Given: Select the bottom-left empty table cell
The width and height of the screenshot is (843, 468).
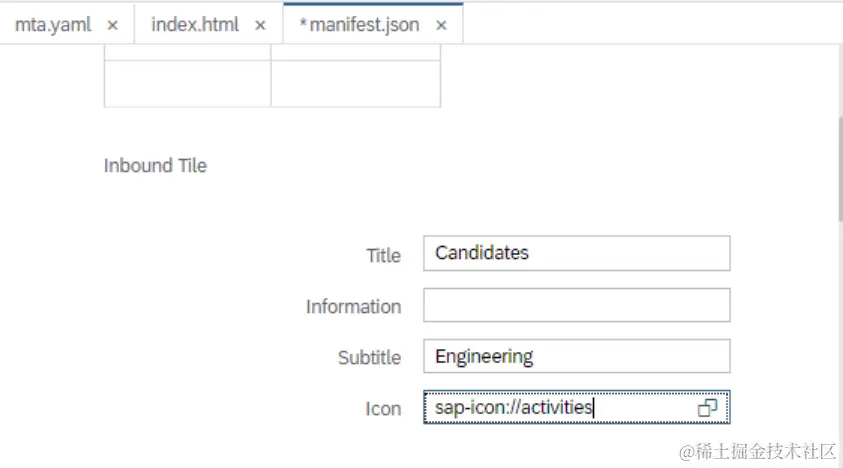Looking at the screenshot, I should [187, 83].
